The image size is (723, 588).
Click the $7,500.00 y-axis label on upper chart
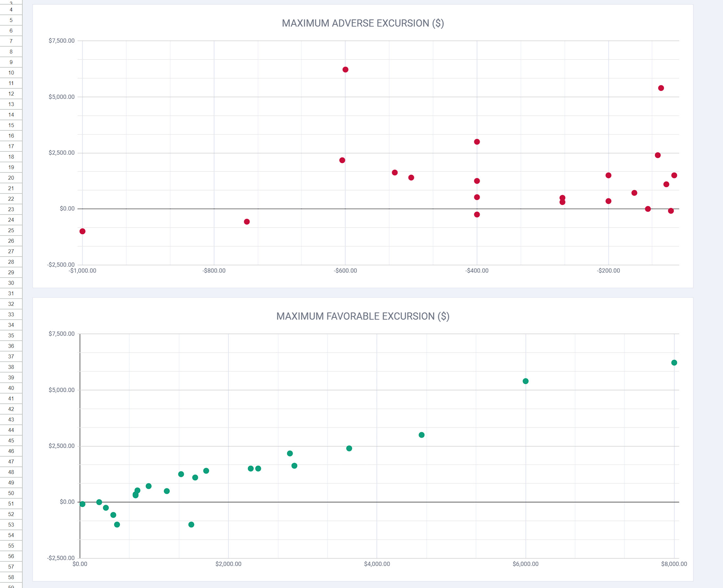point(61,41)
